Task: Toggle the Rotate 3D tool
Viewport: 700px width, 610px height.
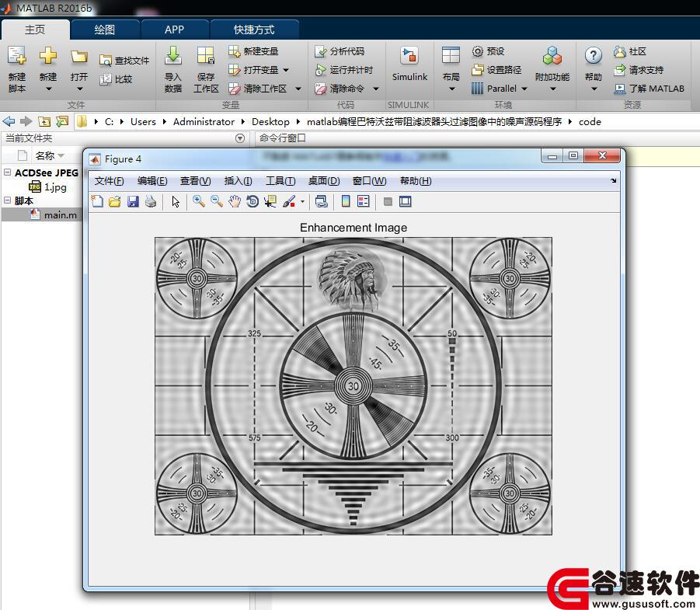Action: coord(252,201)
